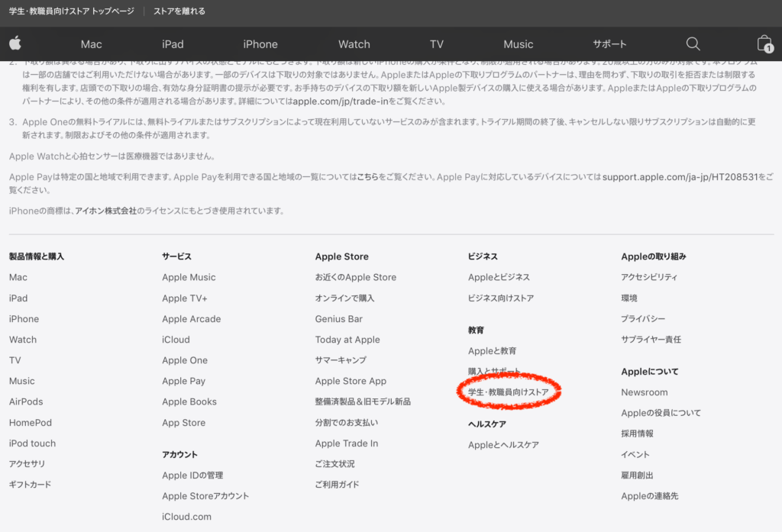Select the iPhone link in the footer
This screenshot has height=532, width=782.
[x=24, y=318]
